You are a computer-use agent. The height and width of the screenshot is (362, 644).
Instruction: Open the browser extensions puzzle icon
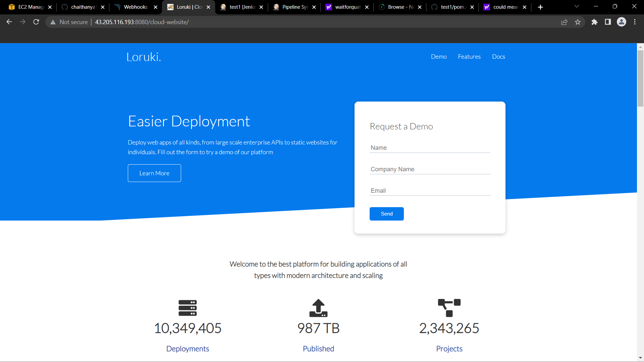coord(594,22)
